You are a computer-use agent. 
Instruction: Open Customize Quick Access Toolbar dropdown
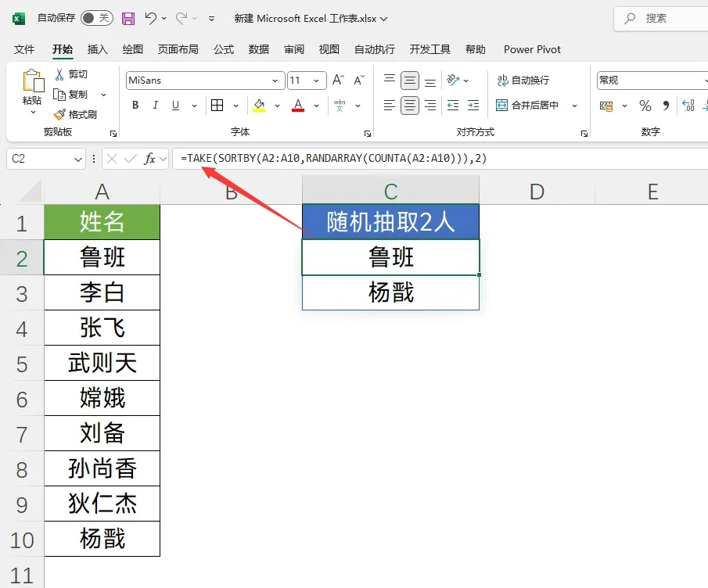[211, 19]
